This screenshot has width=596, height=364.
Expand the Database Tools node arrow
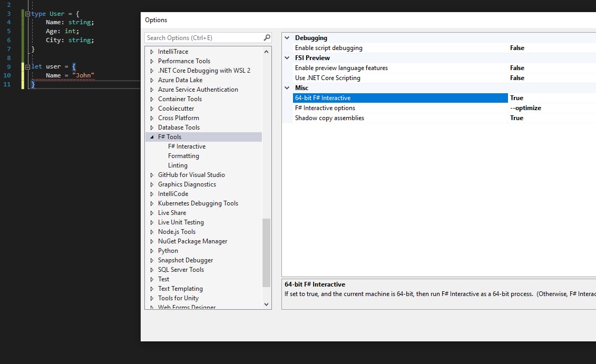click(152, 127)
